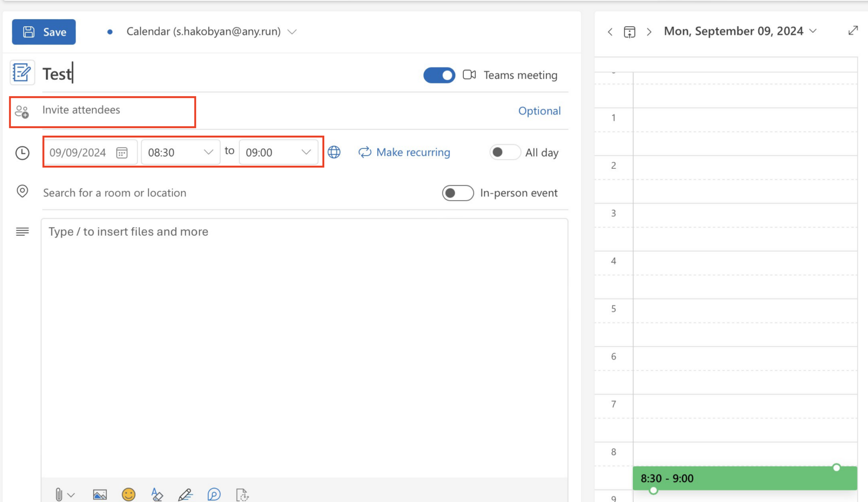Go to previous day in the calendar preview
Viewport: 868px width, 502px height.
tap(610, 31)
